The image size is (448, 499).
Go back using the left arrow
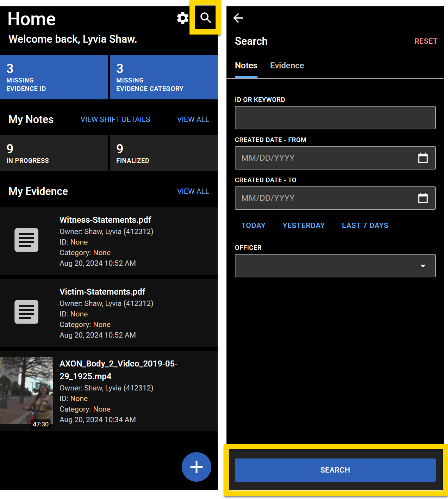(x=238, y=18)
